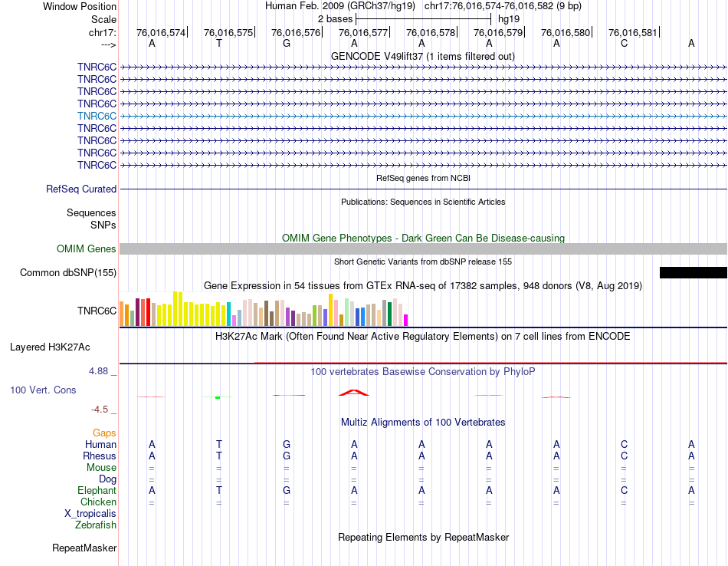Click the chr17:76,016,574-76,016,582 (9 bp) position text
Image resolution: width=728 pixels, height=566 pixels.
[x=503, y=6]
